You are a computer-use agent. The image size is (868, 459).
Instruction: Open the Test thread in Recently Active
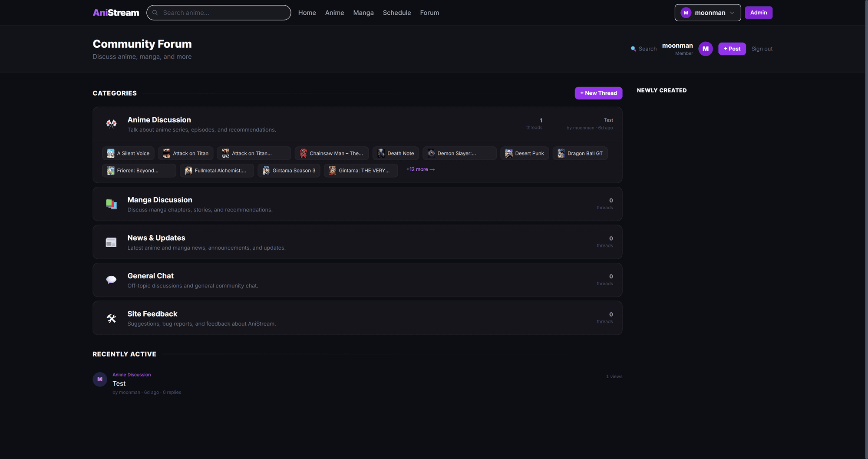tap(119, 383)
